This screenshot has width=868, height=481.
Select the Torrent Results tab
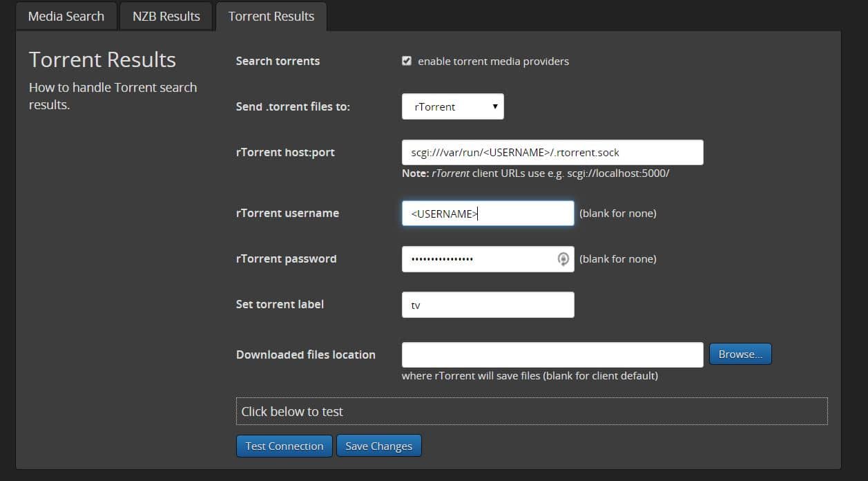click(x=271, y=15)
